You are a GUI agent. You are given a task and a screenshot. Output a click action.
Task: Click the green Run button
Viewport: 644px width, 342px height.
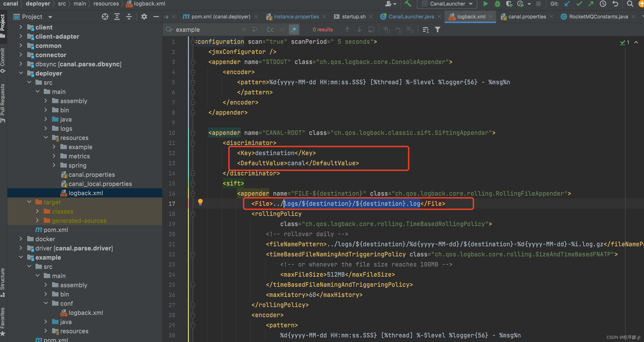pyautogui.click(x=485, y=4)
